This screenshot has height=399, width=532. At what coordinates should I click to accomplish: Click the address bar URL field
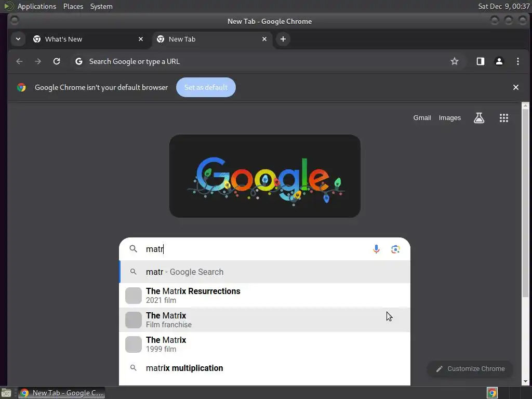click(x=264, y=61)
